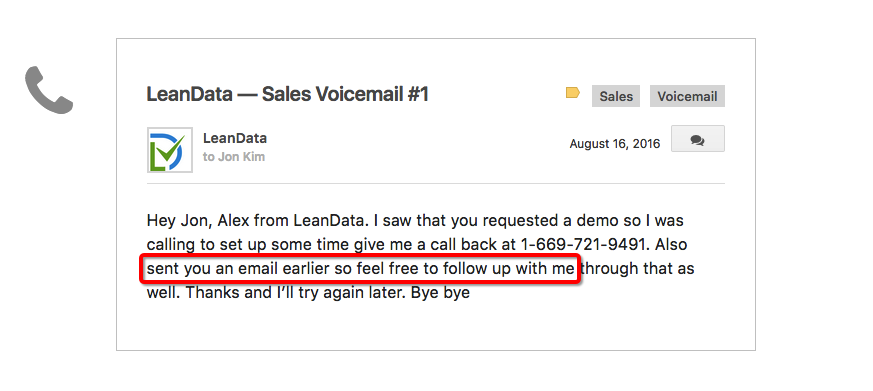Click the gray phone handset icon
The height and width of the screenshot is (391, 873).
point(49,90)
